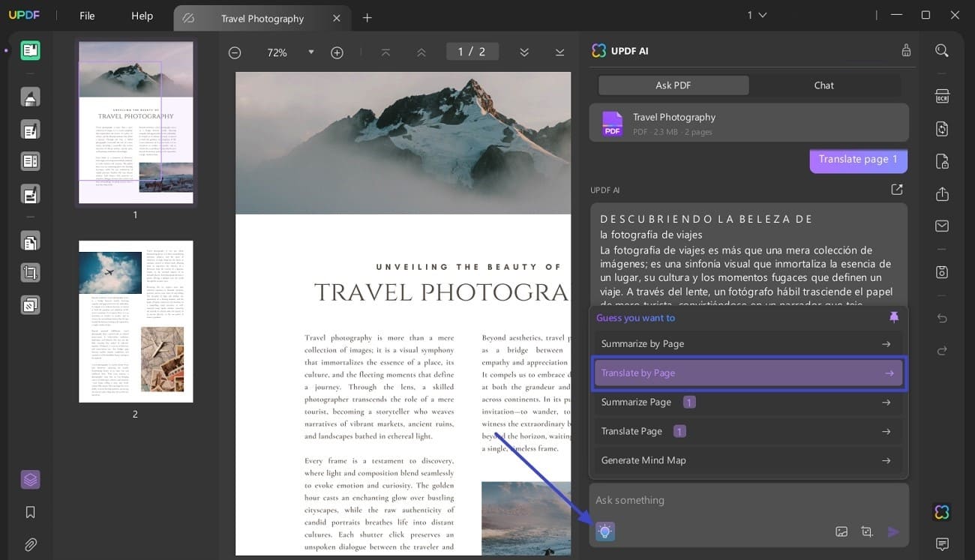
Task: Click the send message arrow icon
Action: [893, 532]
